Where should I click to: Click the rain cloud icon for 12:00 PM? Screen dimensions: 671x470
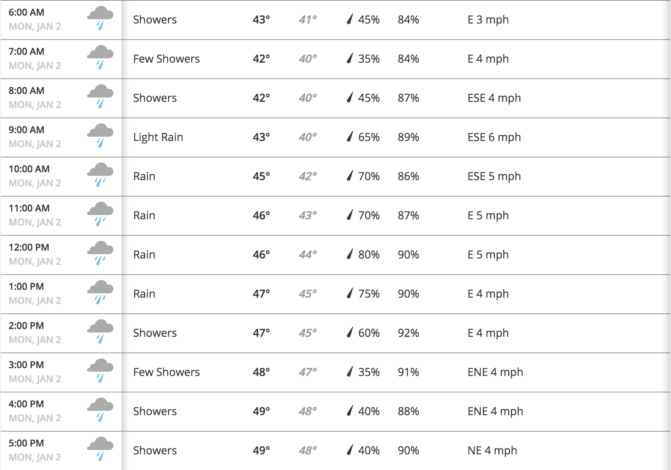99,254
